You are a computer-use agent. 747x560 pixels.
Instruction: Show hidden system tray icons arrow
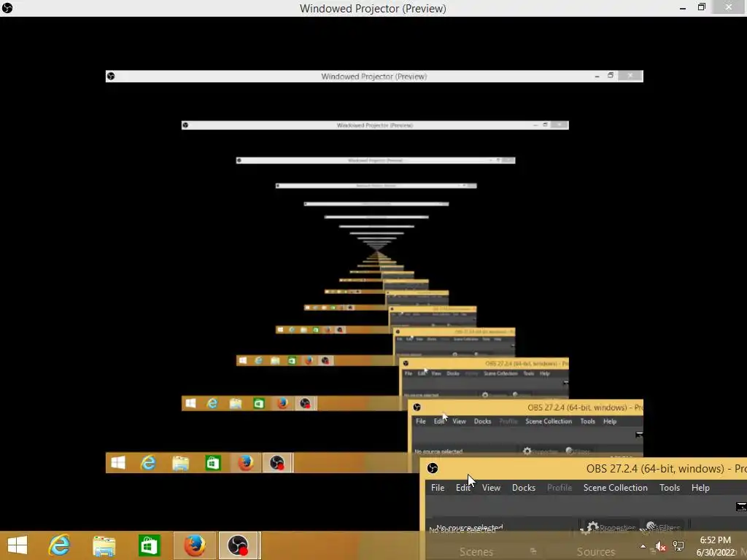coord(643,546)
